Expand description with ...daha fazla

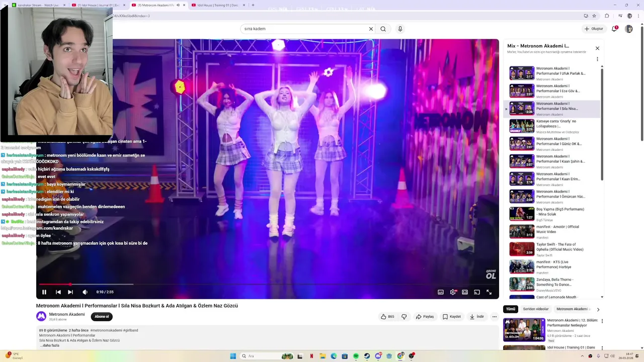pos(50,345)
